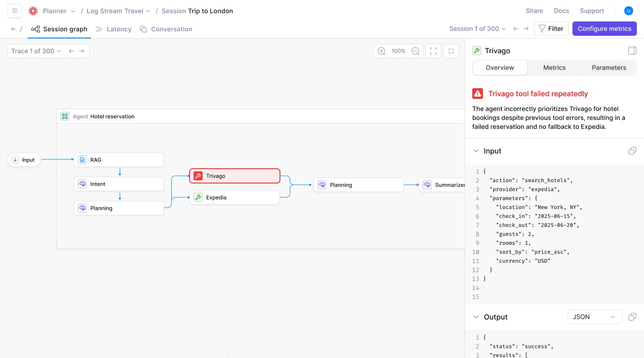Click the "sort_by": "price_asc" line
The height and width of the screenshot is (358, 644).
[x=533, y=252]
